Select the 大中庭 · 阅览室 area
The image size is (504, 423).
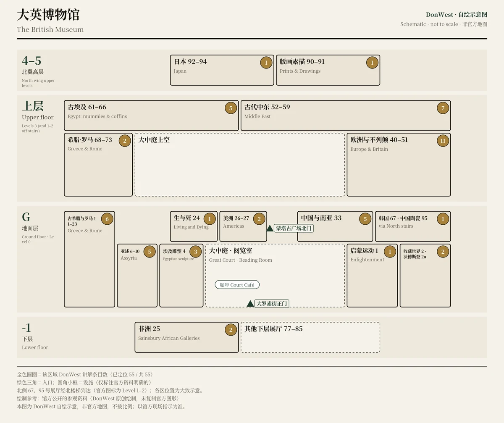click(x=275, y=276)
